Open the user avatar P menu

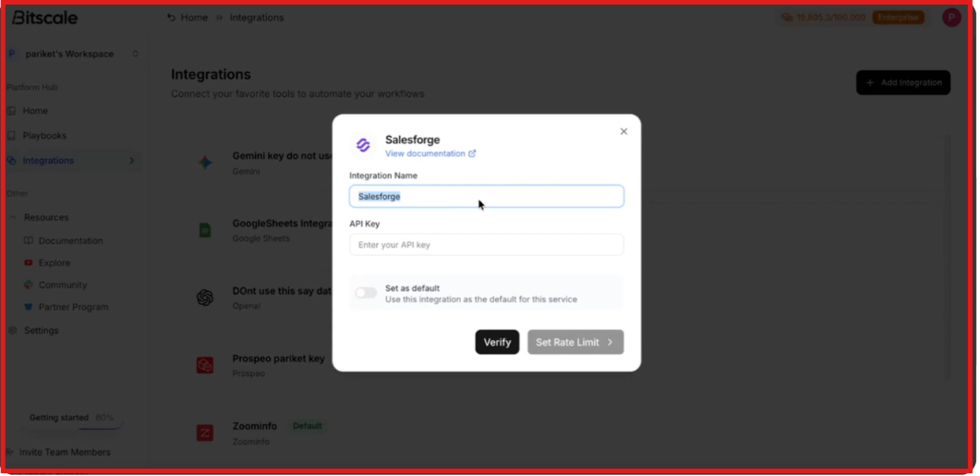(x=951, y=18)
